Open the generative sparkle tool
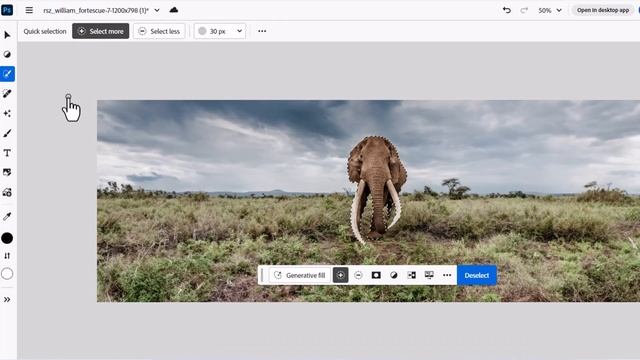Viewport: 640px width, 360px height. coord(7,113)
